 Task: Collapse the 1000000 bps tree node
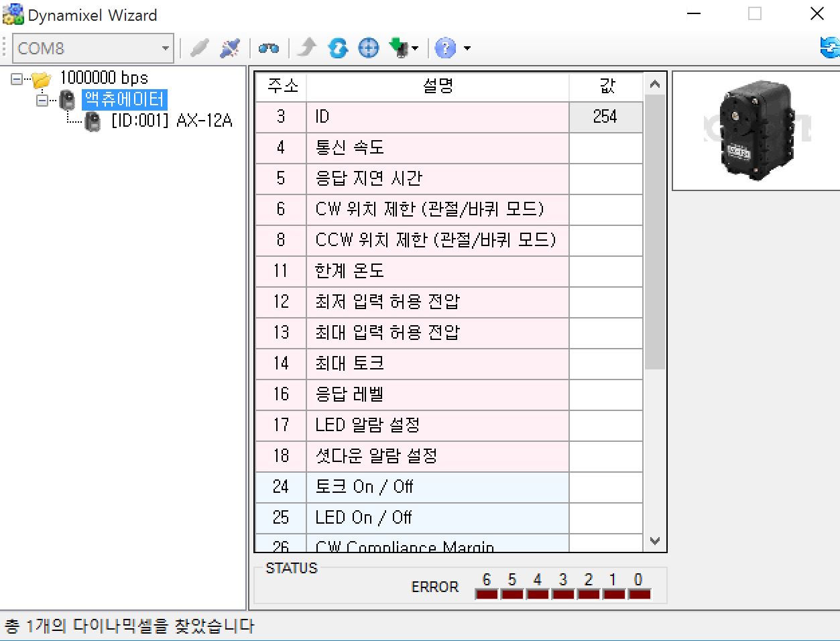pos(17,79)
